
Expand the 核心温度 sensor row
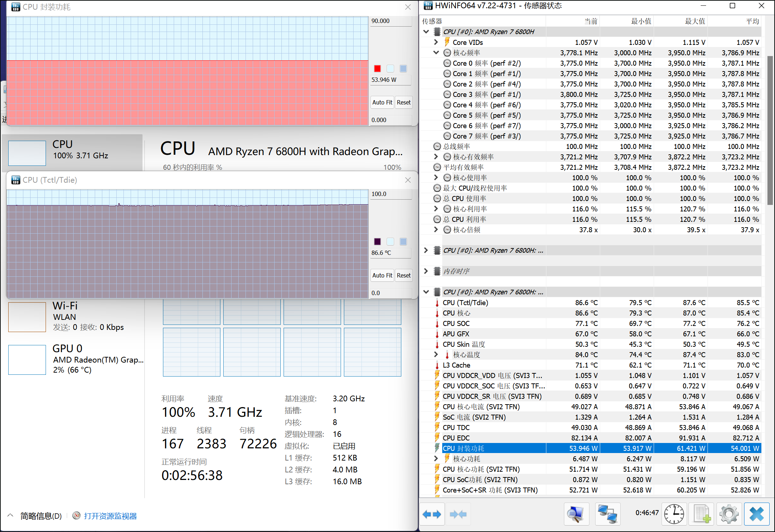(436, 355)
